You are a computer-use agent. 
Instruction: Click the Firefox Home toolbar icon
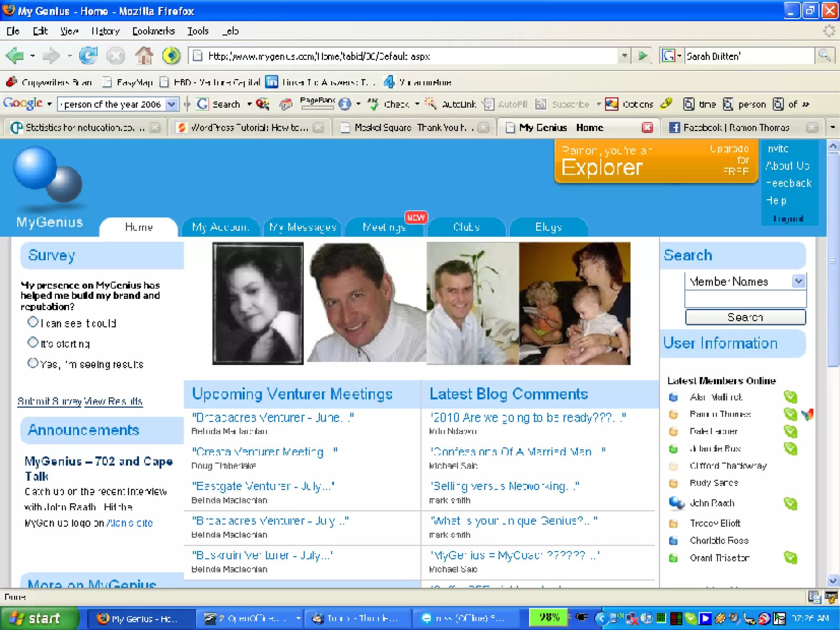pyautogui.click(x=144, y=56)
